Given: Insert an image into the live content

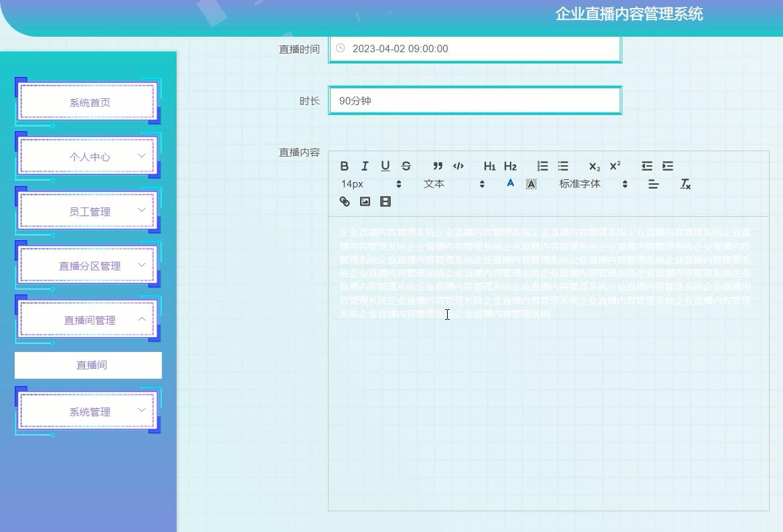Looking at the screenshot, I should pos(365,201).
